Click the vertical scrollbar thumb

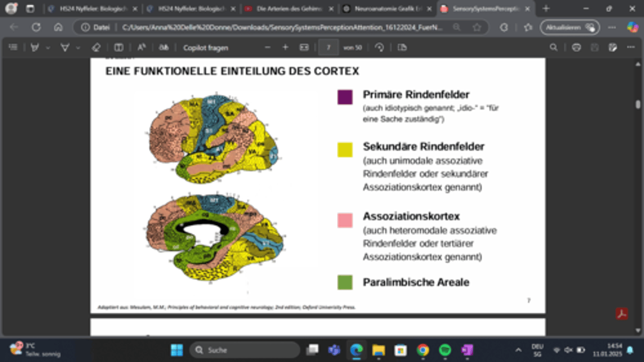point(638,104)
